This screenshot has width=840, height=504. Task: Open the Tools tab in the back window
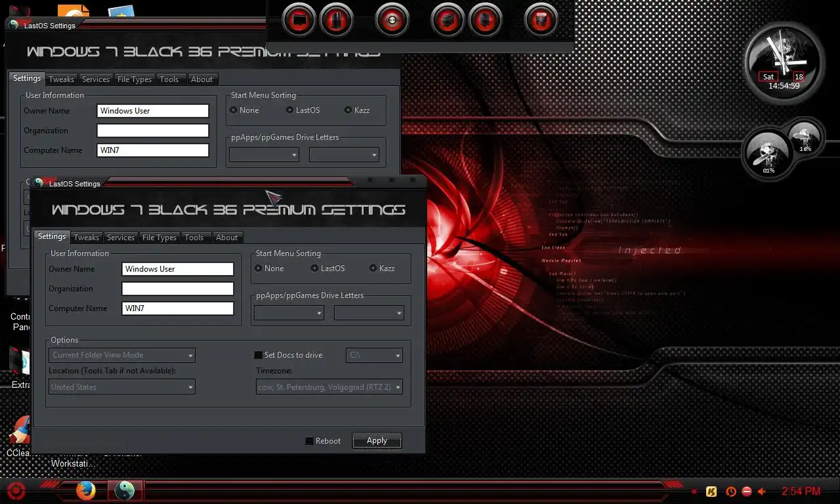(169, 79)
